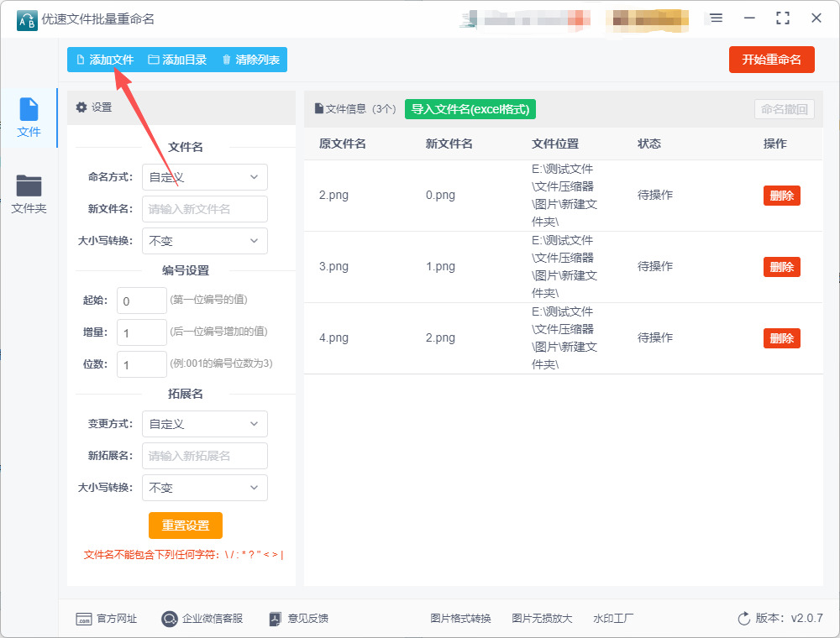This screenshot has height=638, width=840.
Task: Open the 意见反馈 feedback link
Action: click(x=299, y=619)
